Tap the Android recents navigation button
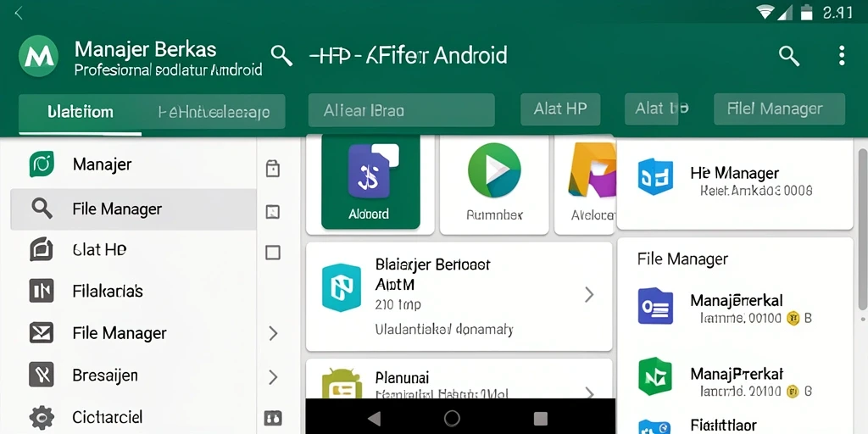The image size is (868, 434). click(540, 418)
